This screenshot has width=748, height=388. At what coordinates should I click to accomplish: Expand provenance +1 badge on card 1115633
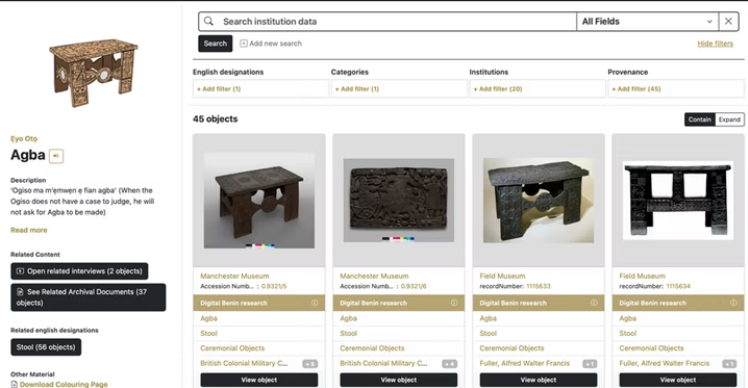pos(590,364)
